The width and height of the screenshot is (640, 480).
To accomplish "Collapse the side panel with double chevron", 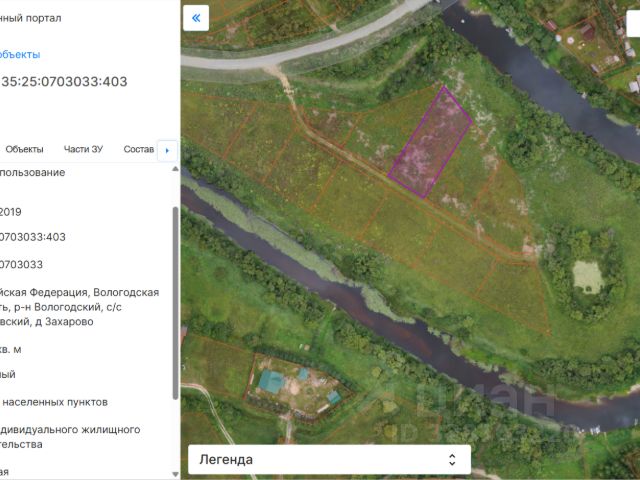I will [x=196, y=18].
